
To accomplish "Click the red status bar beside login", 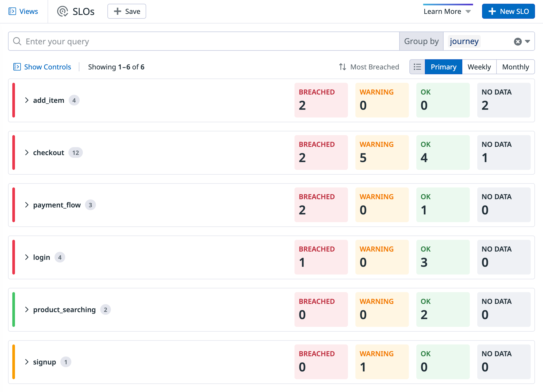I will point(14,257).
